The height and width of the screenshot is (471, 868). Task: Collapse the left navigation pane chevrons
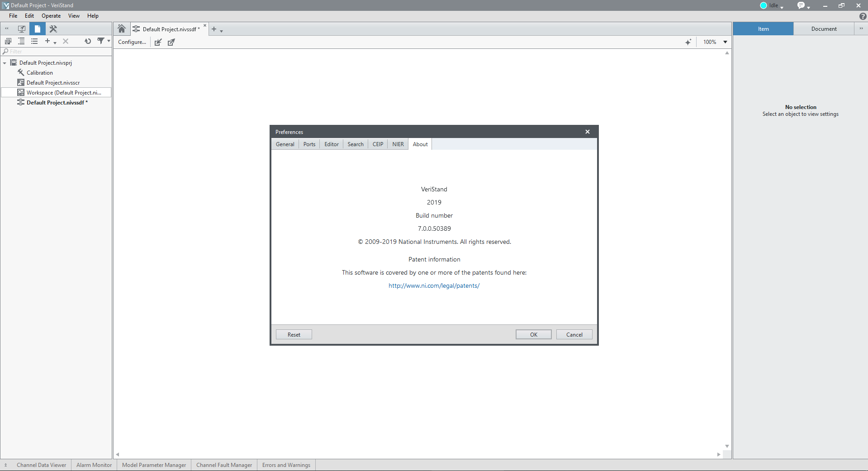tap(7, 29)
